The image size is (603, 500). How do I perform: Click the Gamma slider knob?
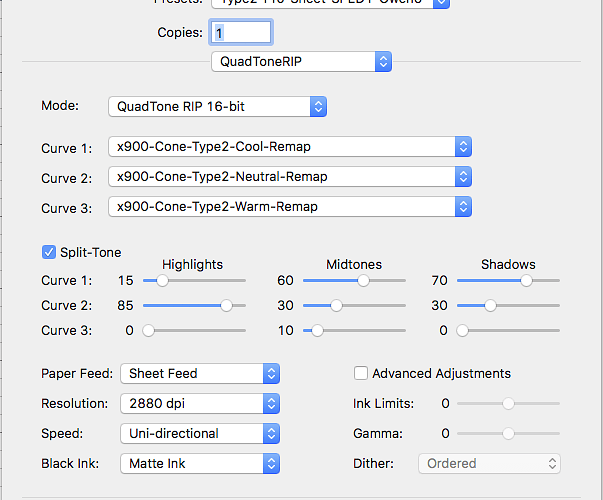pos(508,433)
